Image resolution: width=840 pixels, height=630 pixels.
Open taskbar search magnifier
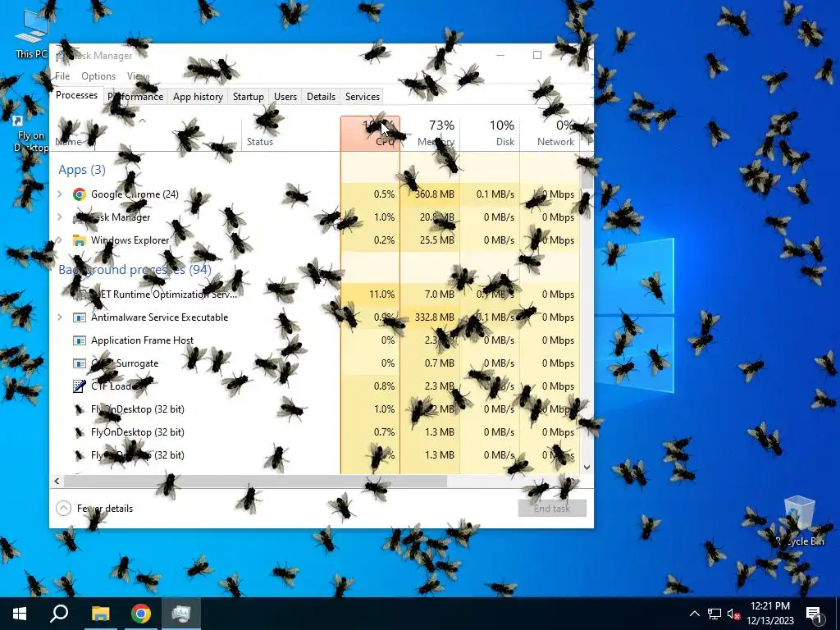click(x=59, y=614)
